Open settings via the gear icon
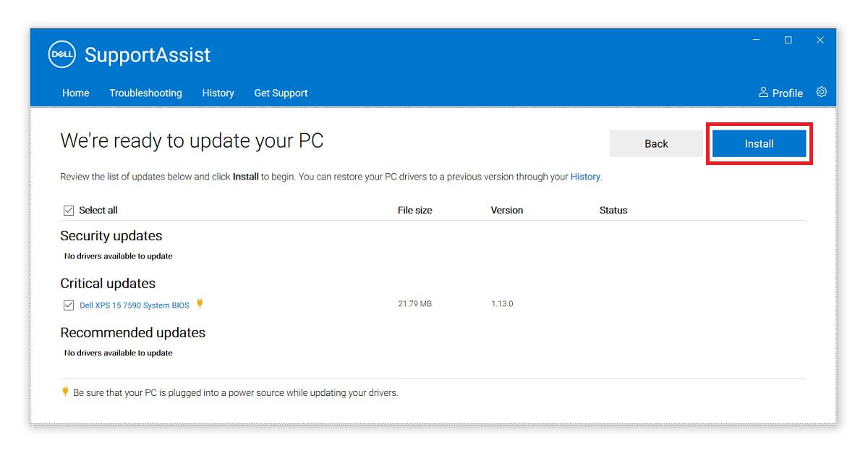This screenshot has width=868, height=456. tap(821, 92)
